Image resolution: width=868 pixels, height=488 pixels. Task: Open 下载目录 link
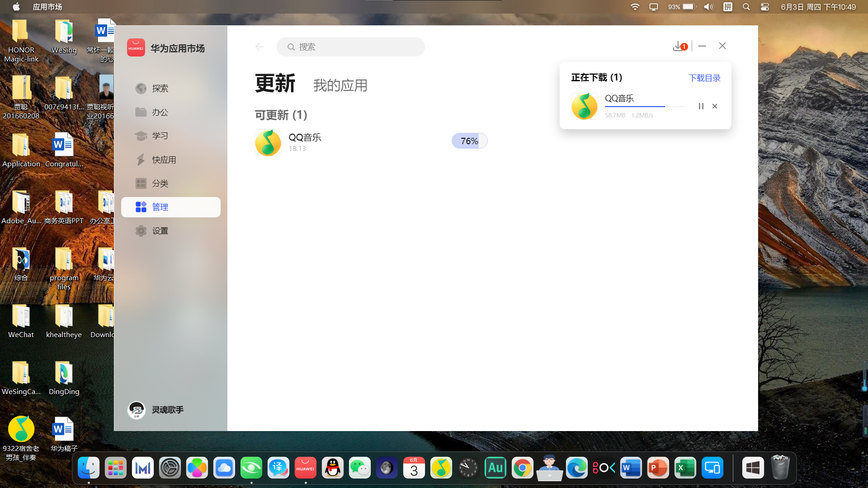click(x=704, y=78)
